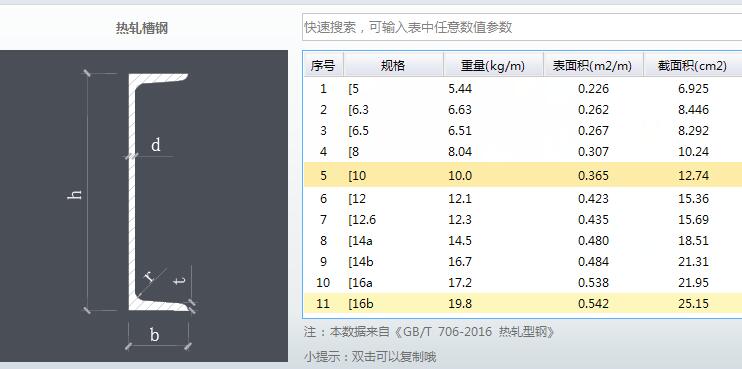Select row 4 with spec [8
The height and width of the screenshot is (369, 742).
pyautogui.click(x=523, y=151)
